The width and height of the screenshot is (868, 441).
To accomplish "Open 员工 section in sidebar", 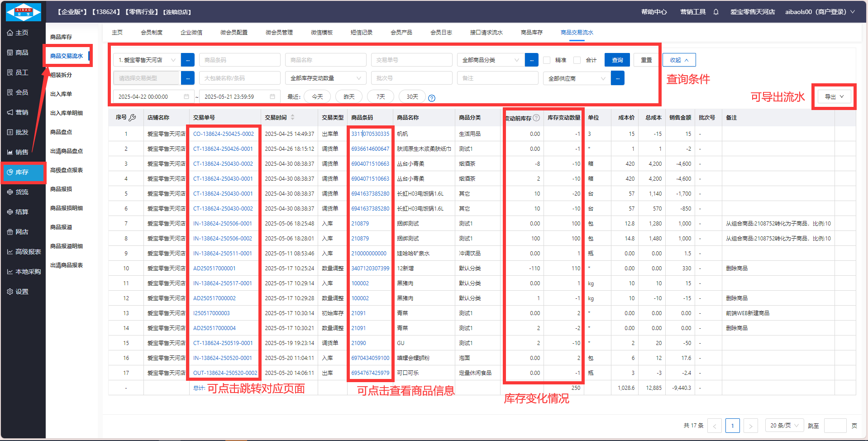I will 18,72.
